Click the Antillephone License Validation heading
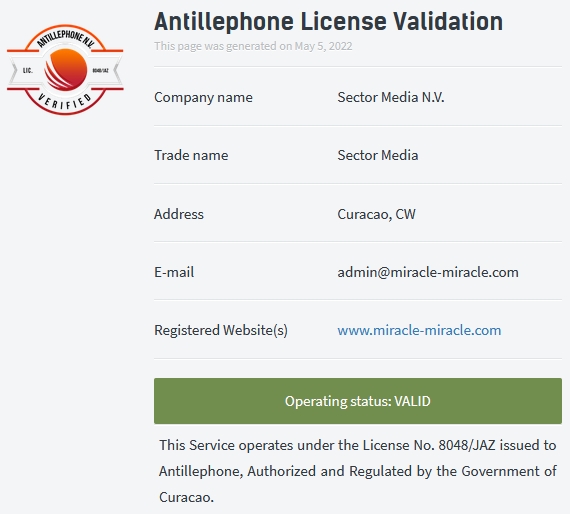 click(x=329, y=21)
